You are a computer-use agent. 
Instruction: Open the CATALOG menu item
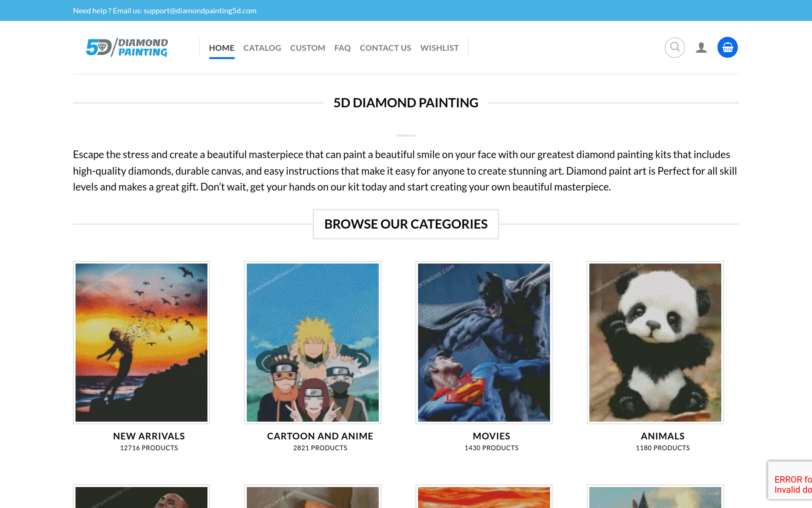262,48
